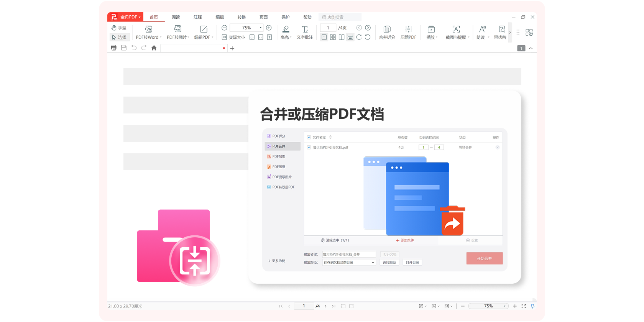
Task: Open 压缩PDF compression tool
Action: [x=408, y=33]
